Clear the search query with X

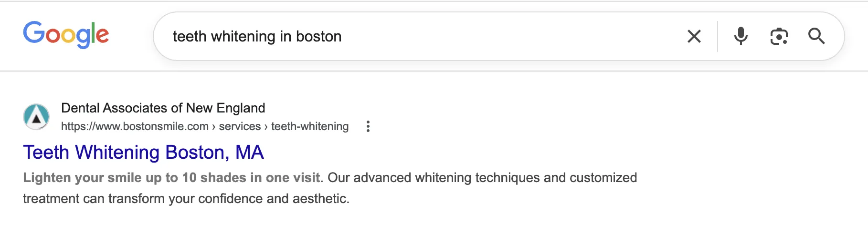(694, 36)
